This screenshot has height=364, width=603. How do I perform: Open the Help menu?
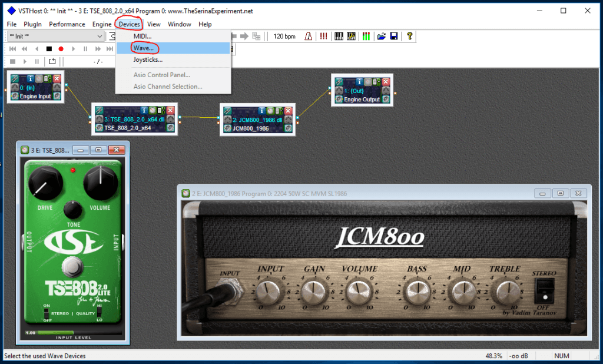[205, 24]
